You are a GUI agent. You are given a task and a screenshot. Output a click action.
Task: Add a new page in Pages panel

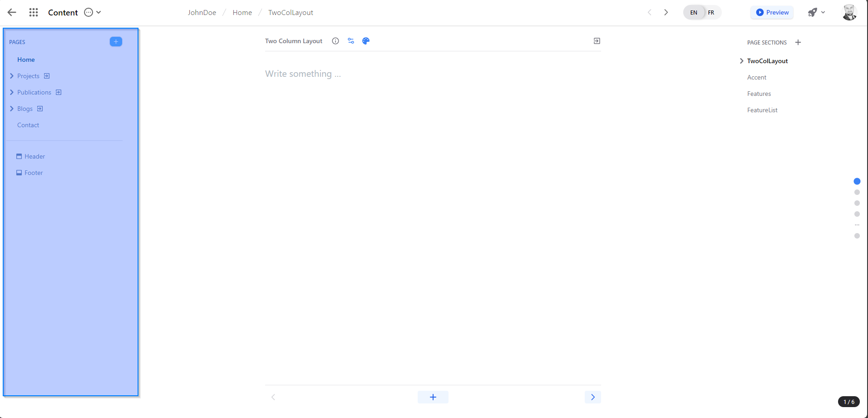click(x=116, y=42)
